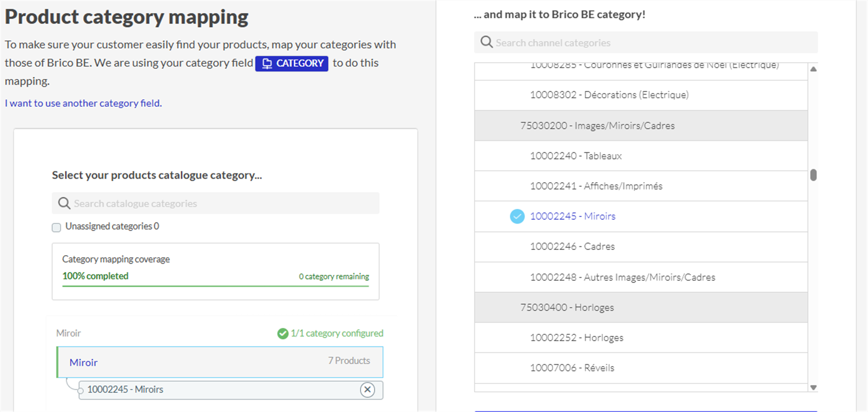Collapse the 75030200 Images/Miroirs/Cadres group
The width and height of the screenshot is (868, 412).
597,125
